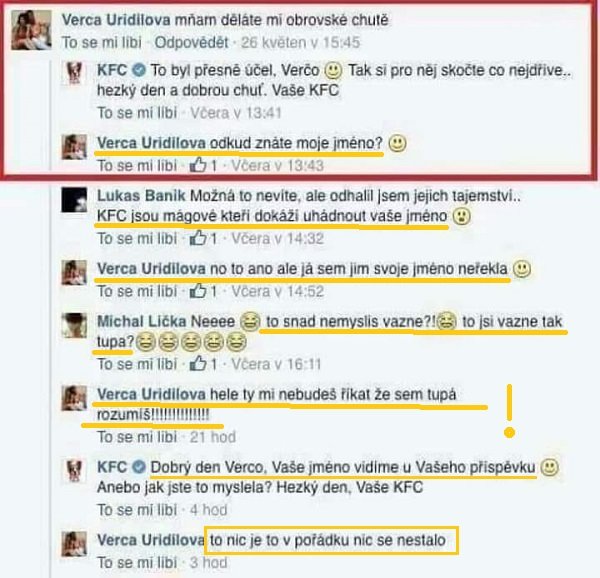Open KFC avatar beside 'Dobrý den Verco' reply
Screen dimensions: 600x578
click(74, 471)
